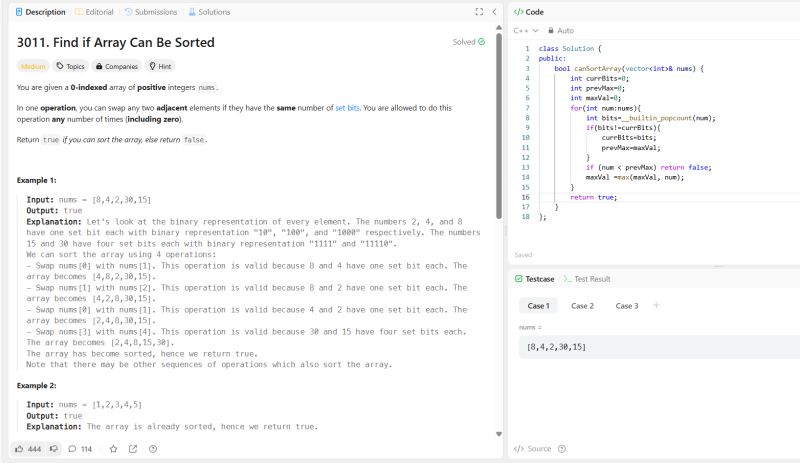Open the C++ language dropdown
Screen dimensions: 800x463
[525, 31]
